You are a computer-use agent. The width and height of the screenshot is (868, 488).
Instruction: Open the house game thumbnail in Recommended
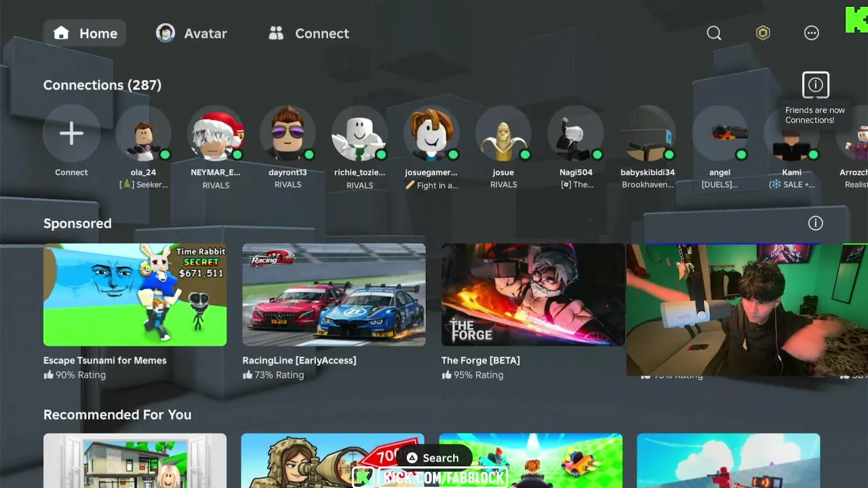(x=135, y=461)
